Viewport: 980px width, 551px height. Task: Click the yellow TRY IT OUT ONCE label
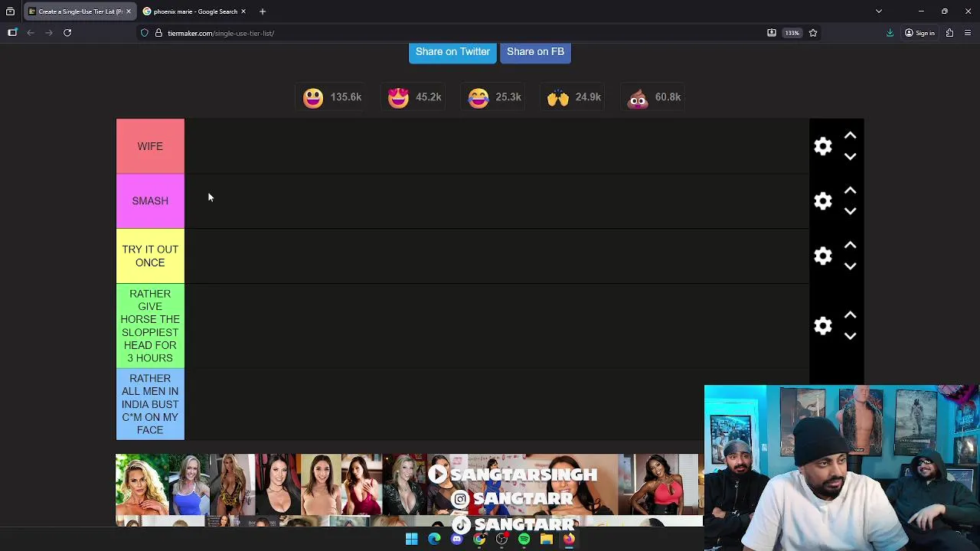point(150,256)
